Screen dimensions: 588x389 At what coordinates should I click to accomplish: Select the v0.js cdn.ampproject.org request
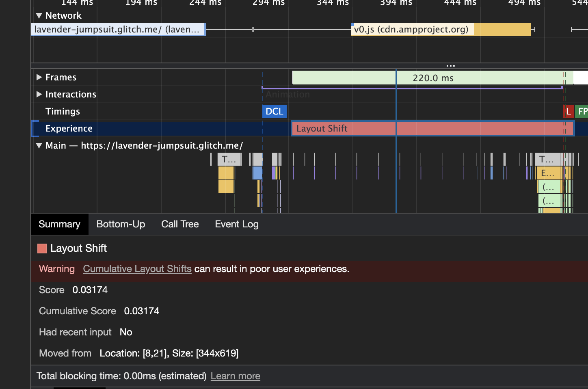tap(441, 29)
